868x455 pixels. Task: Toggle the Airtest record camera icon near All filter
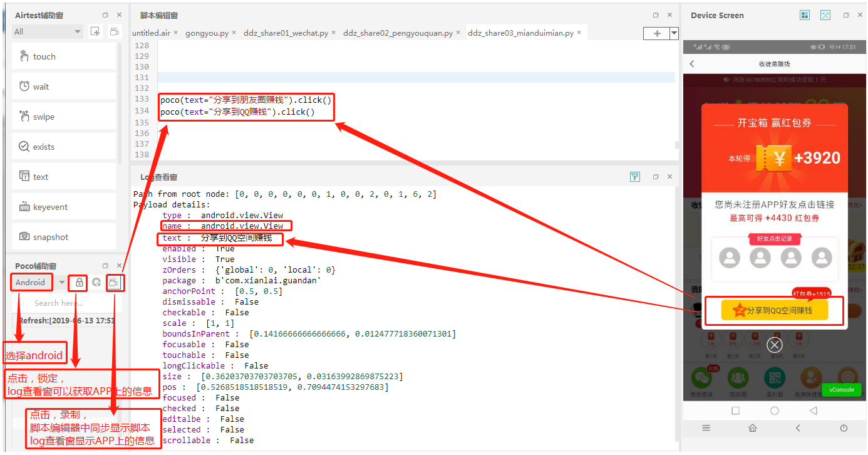click(114, 31)
